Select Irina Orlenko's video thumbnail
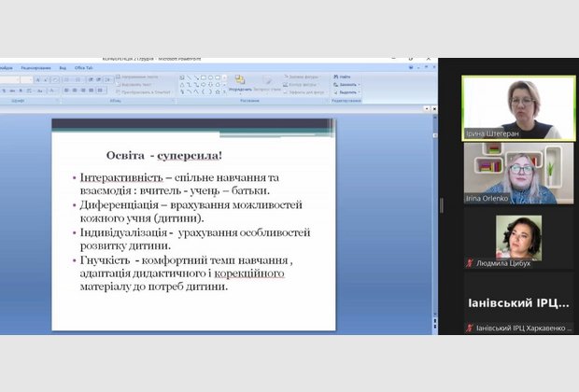579x392 pixels. point(518,173)
